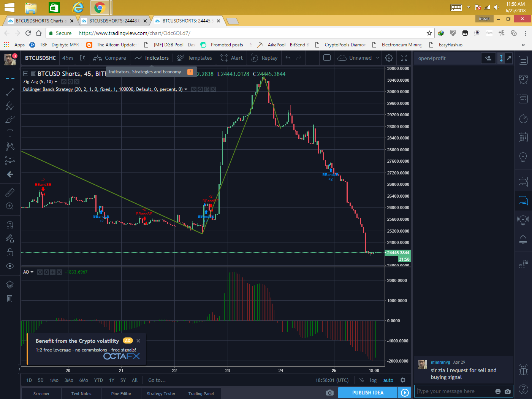Collapse the left drawing toolbar arrow
Image resolution: width=532 pixels, height=399 pixels.
tap(19, 369)
